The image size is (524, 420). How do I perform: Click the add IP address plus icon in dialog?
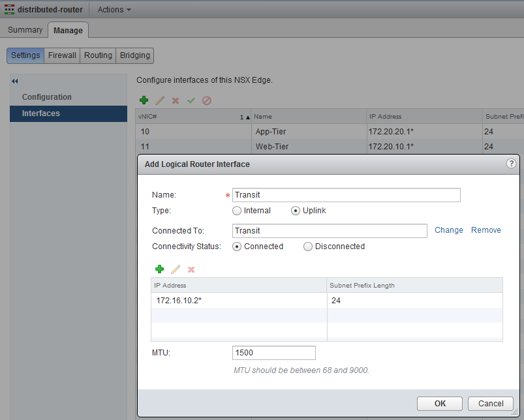coord(159,269)
